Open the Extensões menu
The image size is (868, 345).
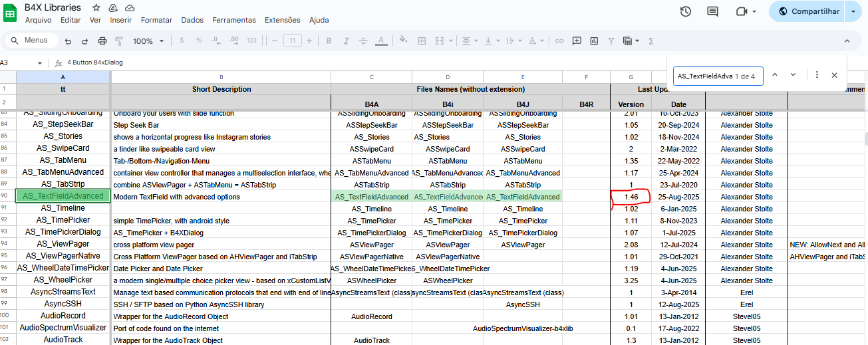pyautogui.click(x=282, y=20)
